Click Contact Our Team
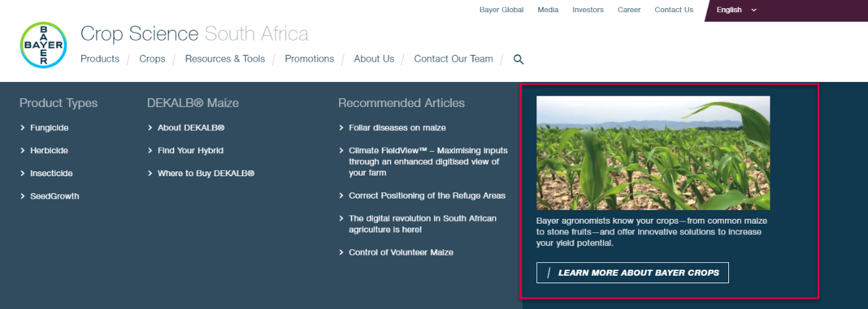The height and width of the screenshot is (309, 868). click(453, 59)
